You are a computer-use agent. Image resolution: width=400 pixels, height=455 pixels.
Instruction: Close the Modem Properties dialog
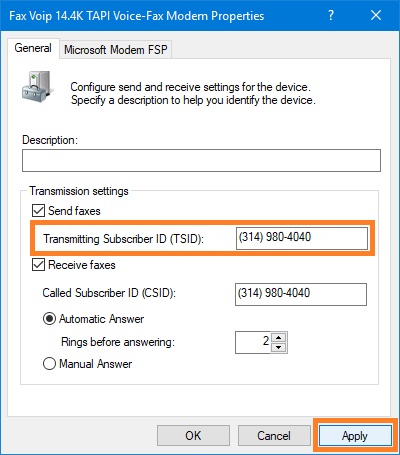[376, 15]
